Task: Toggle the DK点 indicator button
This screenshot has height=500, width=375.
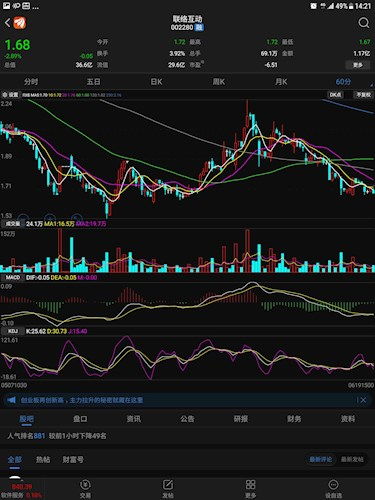Action: pos(335,95)
